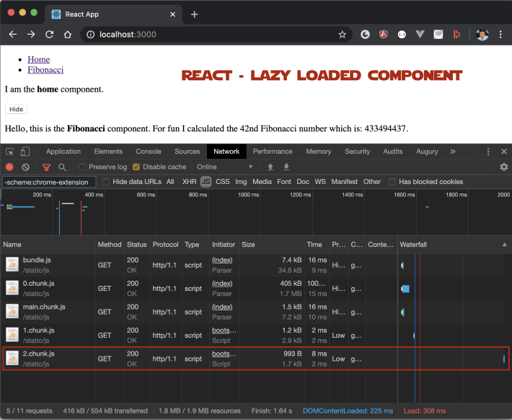Screen dimensions: 512x420
Task: Select the XHR filter type
Action: coord(190,182)
